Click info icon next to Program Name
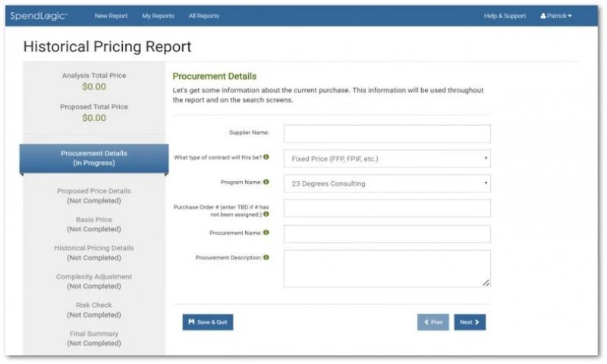This screenshot has width=607, height=364. 266,183
